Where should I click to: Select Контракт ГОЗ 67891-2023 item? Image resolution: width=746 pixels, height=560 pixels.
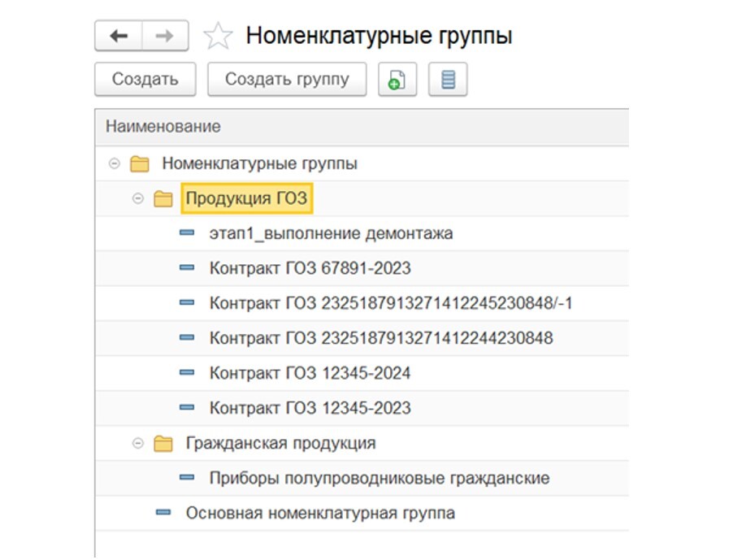click(x=310, y=268)
